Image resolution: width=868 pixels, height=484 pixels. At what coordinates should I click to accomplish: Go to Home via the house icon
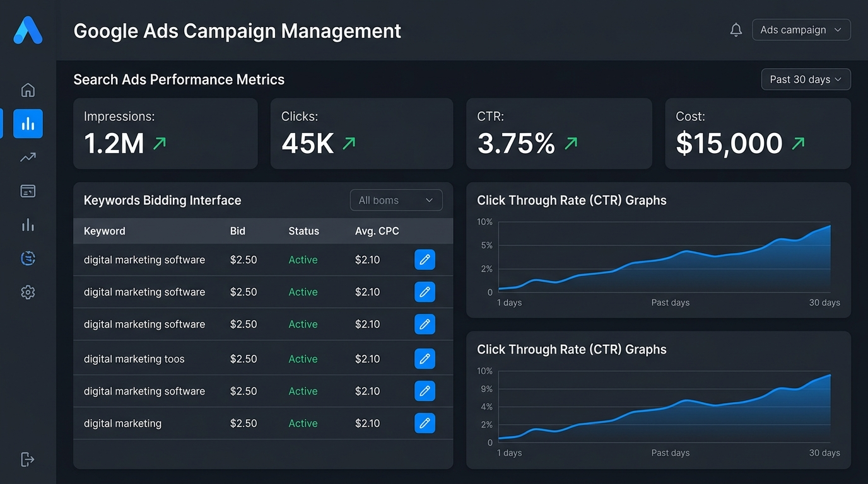[28, 90]
